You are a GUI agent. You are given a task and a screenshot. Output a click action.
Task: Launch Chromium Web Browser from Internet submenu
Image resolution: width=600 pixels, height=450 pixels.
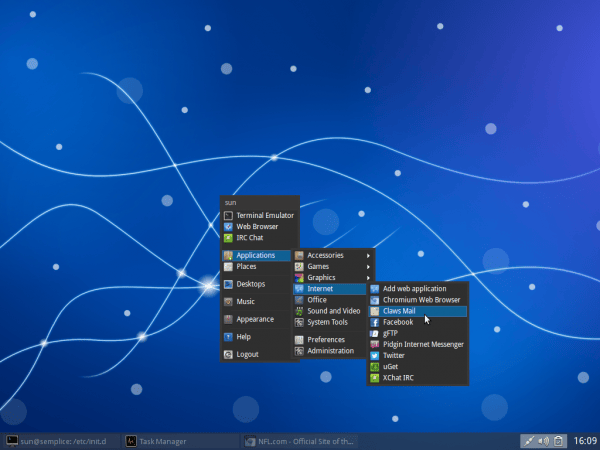[x=420, y=300]
